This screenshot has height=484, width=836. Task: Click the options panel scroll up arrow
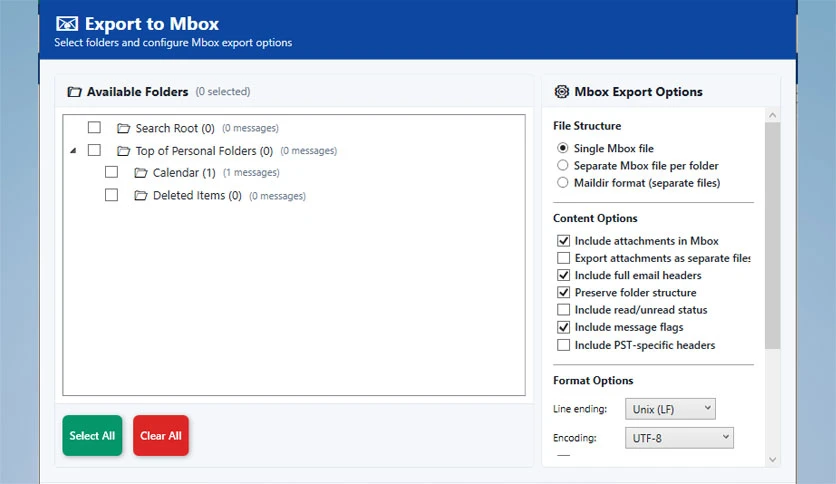pos(773,115)
